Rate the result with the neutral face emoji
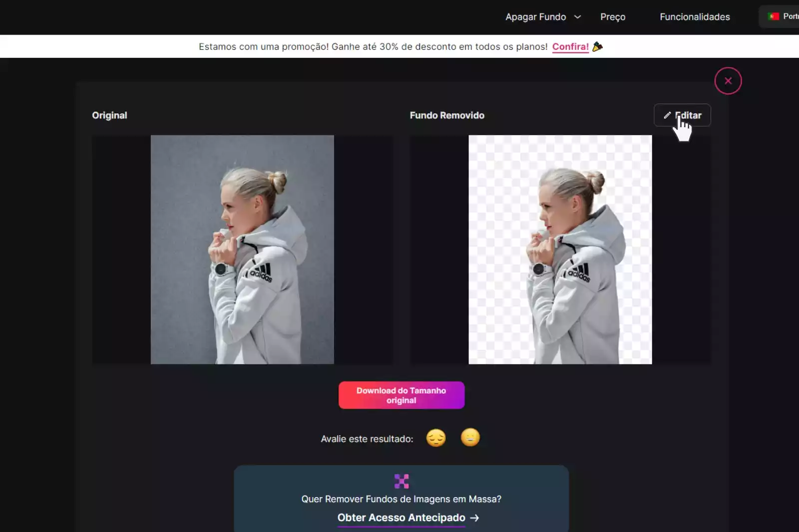The width and height of the screenshot is (799, 532). [470, 438]
